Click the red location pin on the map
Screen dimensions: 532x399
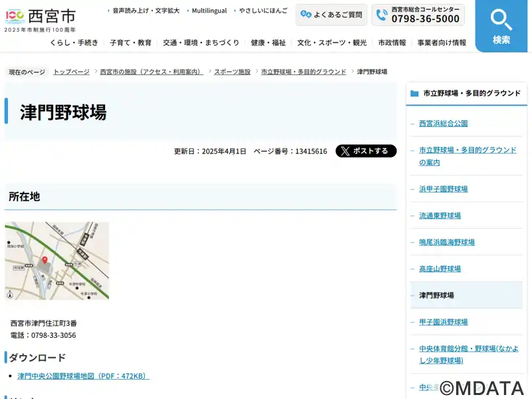coord(45,261)
